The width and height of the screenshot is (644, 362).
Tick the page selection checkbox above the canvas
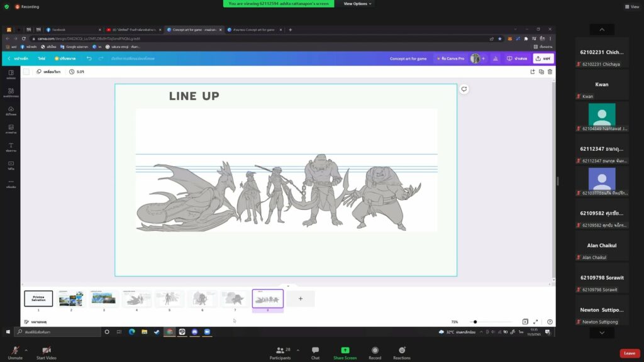pyautogui.click(x=26, y=71)
